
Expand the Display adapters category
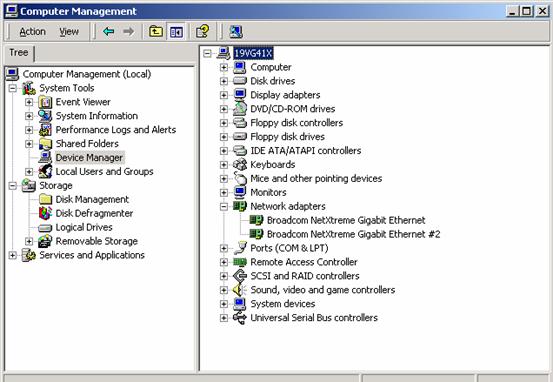pos(224,95)
